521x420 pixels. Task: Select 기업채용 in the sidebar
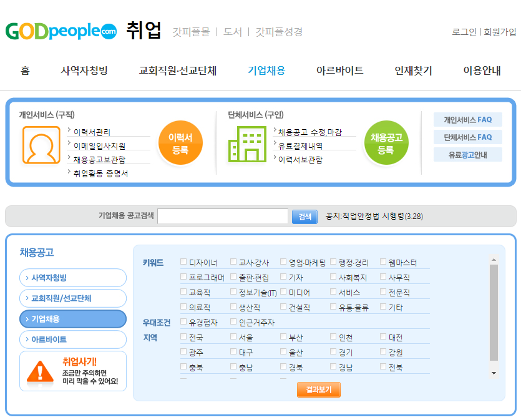point(73,319)
